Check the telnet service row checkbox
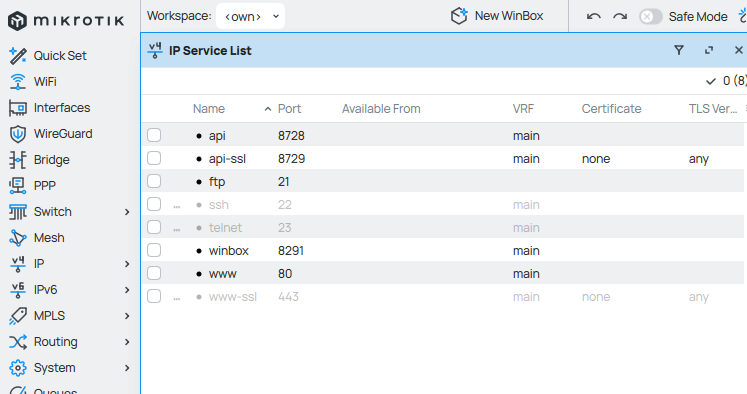This screenshot has height=394, width=747. (x=154, y=227)
